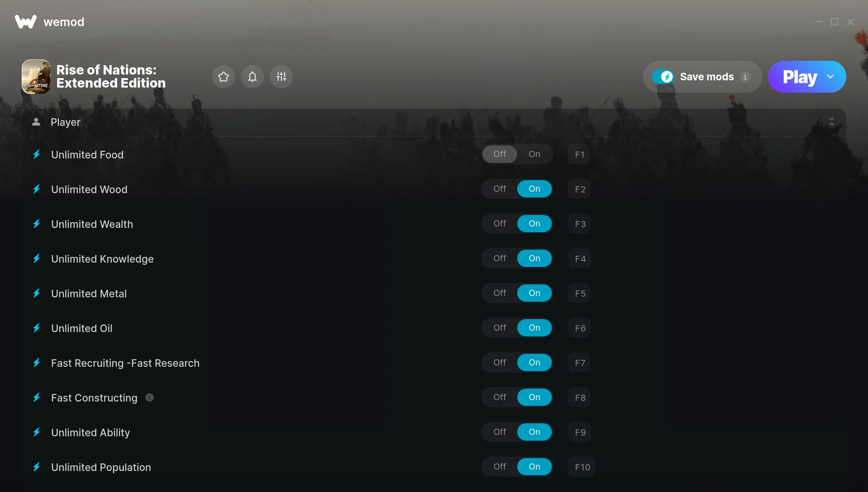Image resolution: width=868 pixels, height=492 pixels.
Task: Toggle the Save mods switch
Action: [663, 77]
